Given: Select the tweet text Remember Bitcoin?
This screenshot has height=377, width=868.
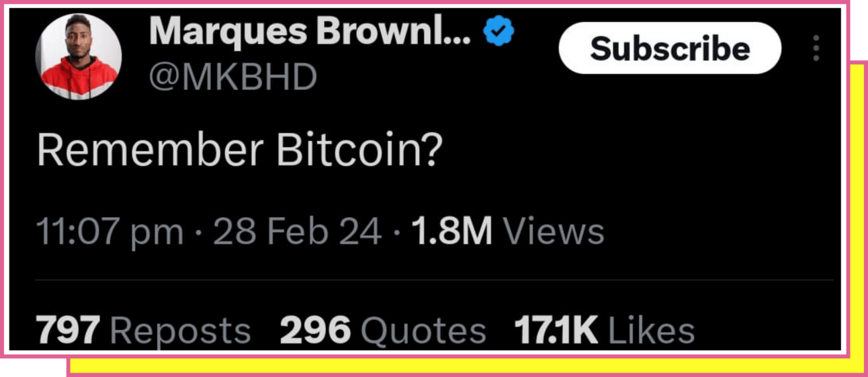Looking at the screenshot, I should click(240, 153).
